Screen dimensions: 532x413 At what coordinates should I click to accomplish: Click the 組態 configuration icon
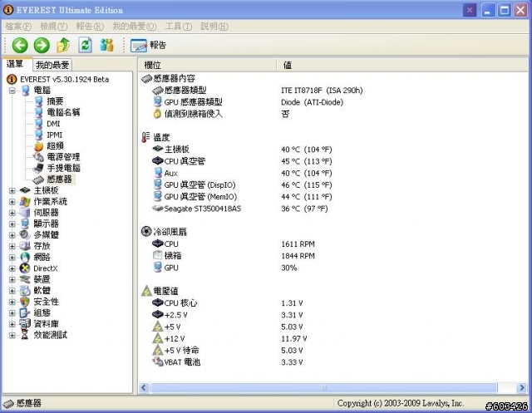[25, 313]
